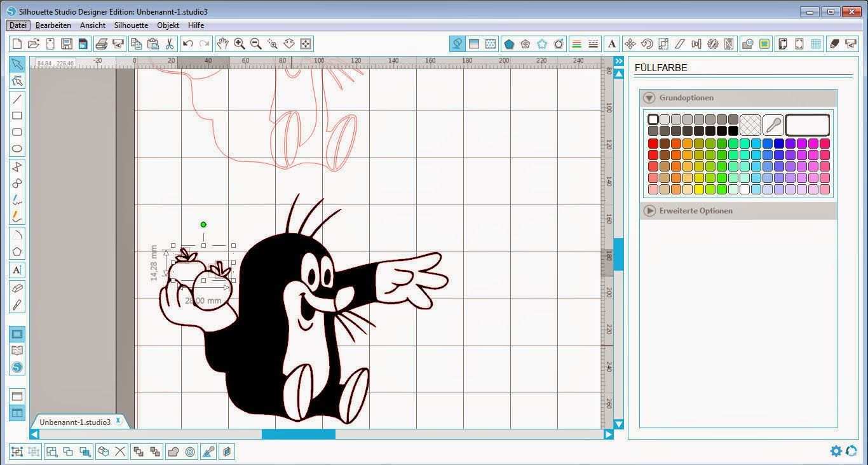868x465 pixels.
Task: Click the Undo arrow icon
Action: tap(187, 44)
